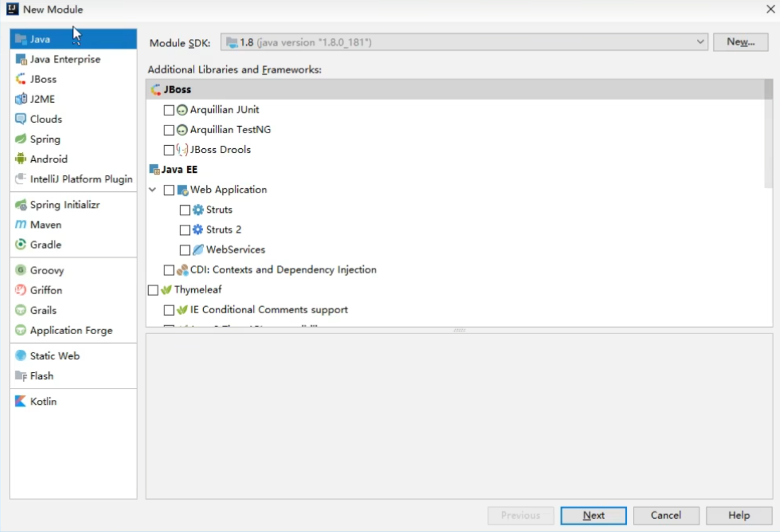
Task: Click the Java Enterprise icon
Action: click(x=21, y=59)
